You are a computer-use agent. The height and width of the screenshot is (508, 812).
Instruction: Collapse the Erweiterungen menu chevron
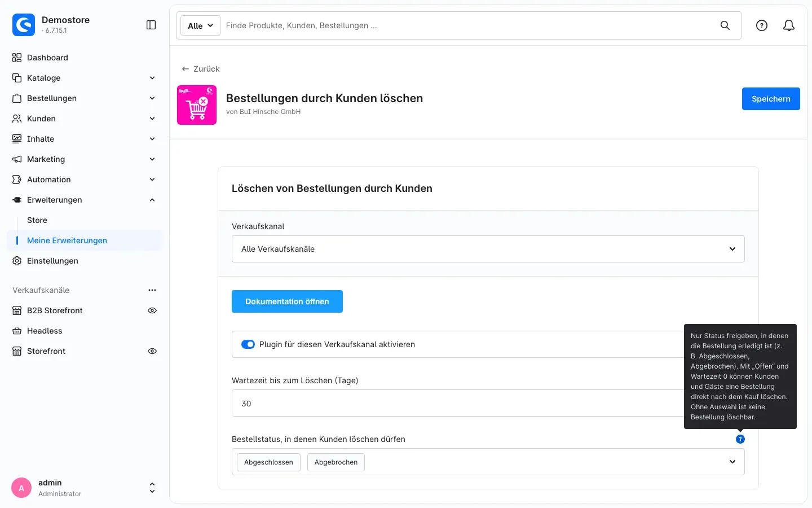[152, 200]
